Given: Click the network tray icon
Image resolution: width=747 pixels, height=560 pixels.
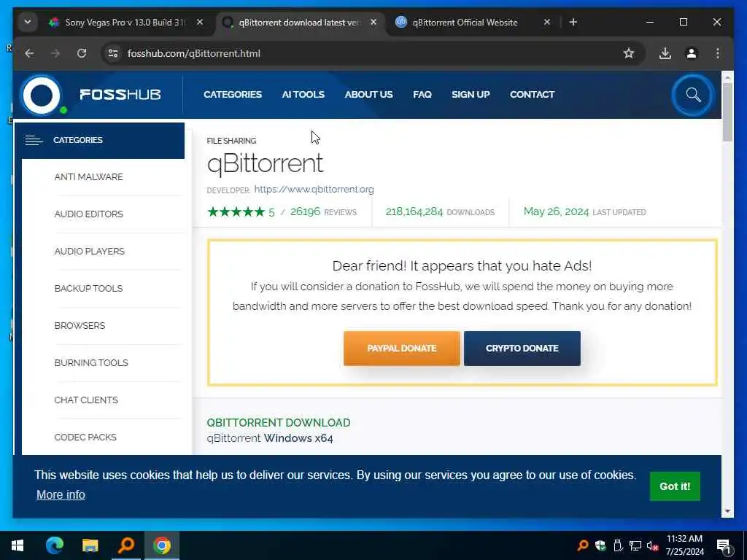Looking at the screenshot, I should [635, 545].
